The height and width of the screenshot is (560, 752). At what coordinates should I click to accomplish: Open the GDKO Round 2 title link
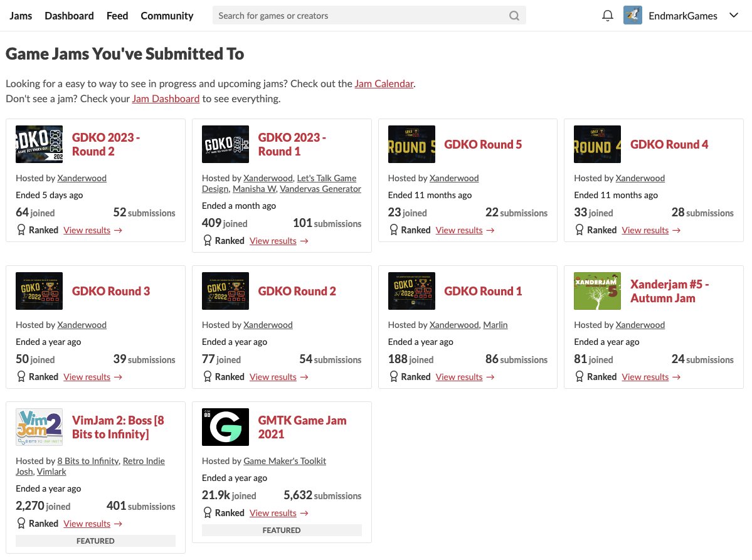click(x=297, y=291)
